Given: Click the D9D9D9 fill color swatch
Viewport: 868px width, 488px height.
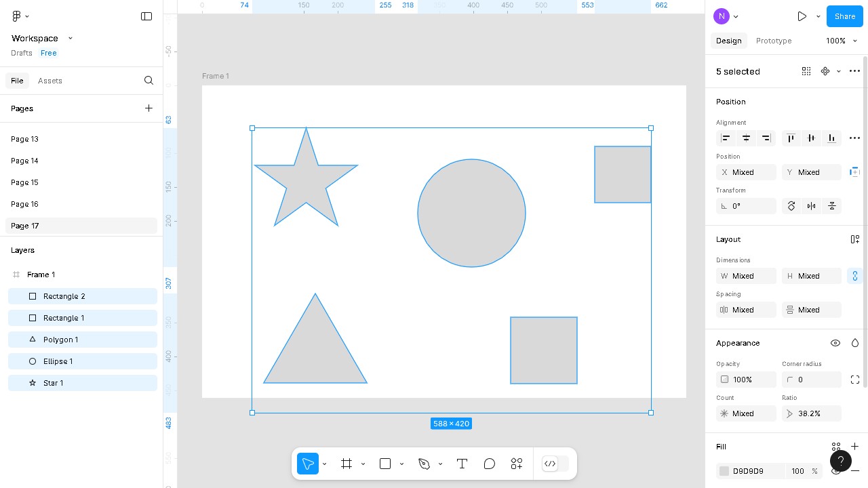Looking at the screenshot, I should click(724, 471).
